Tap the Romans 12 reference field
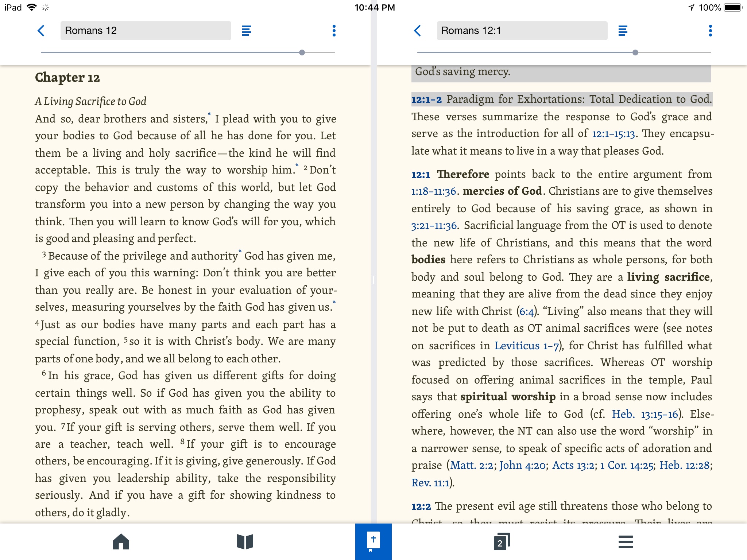Image resolution: width=747 pixels, height=560 pixels. point(146,31)
